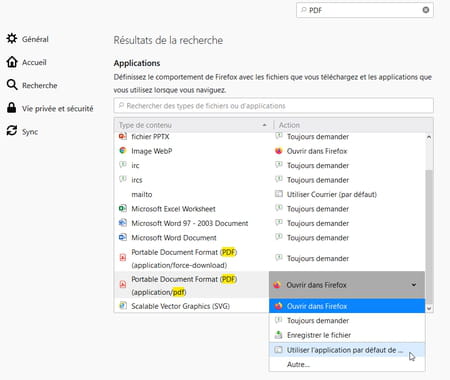Click the applications list scrollbar thumb
This screenshot has width=450, height=380.
click(429, 237)
